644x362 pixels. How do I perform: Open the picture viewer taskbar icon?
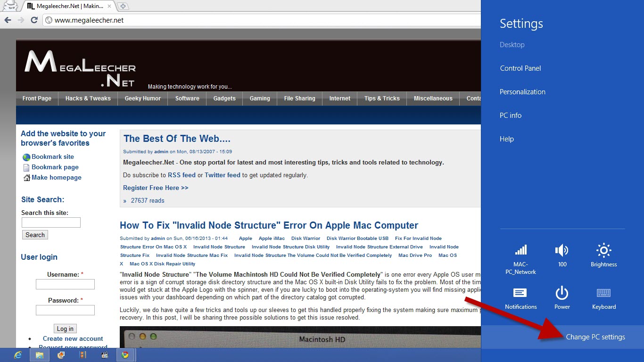coord(61,355)
